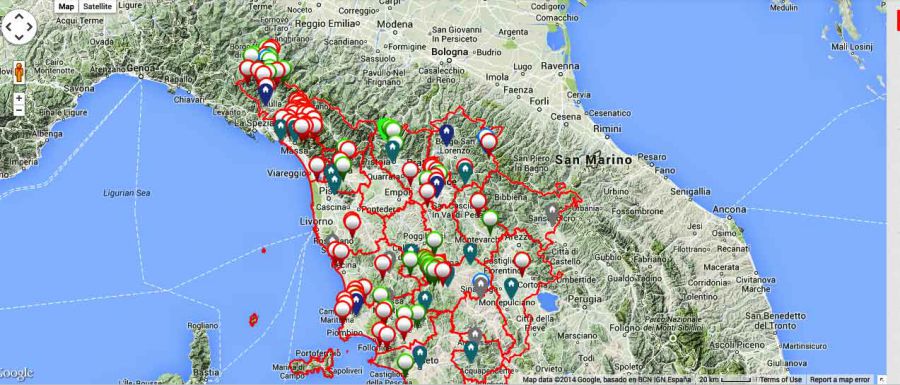Image resolution: width=900 pixels, height=385 pixels.
Task: Select the red pin northeast of Borgo San Lorenzo
Action: click(x=488, y=143)
